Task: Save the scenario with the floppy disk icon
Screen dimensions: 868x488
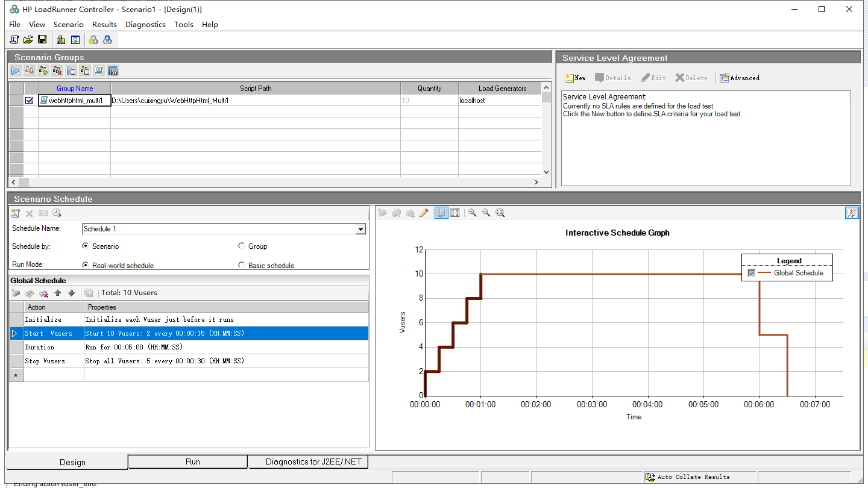Action: click(x=42, y=40)
